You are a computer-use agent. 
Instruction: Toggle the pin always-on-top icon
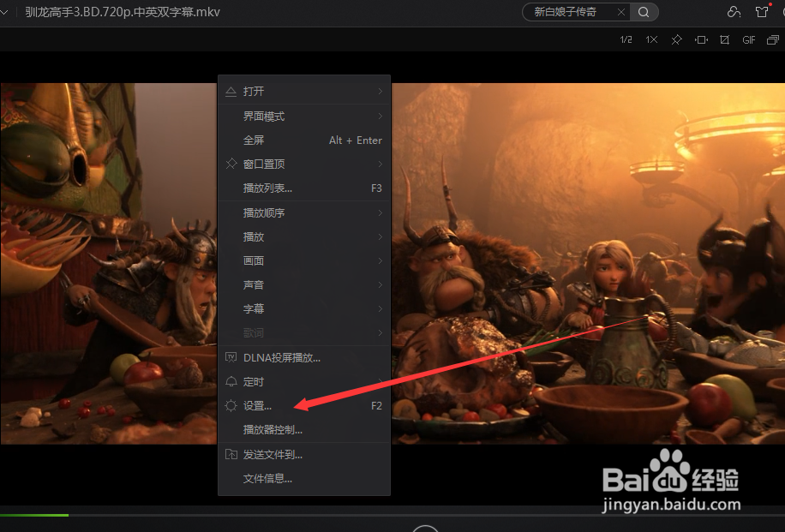(676, 39)
